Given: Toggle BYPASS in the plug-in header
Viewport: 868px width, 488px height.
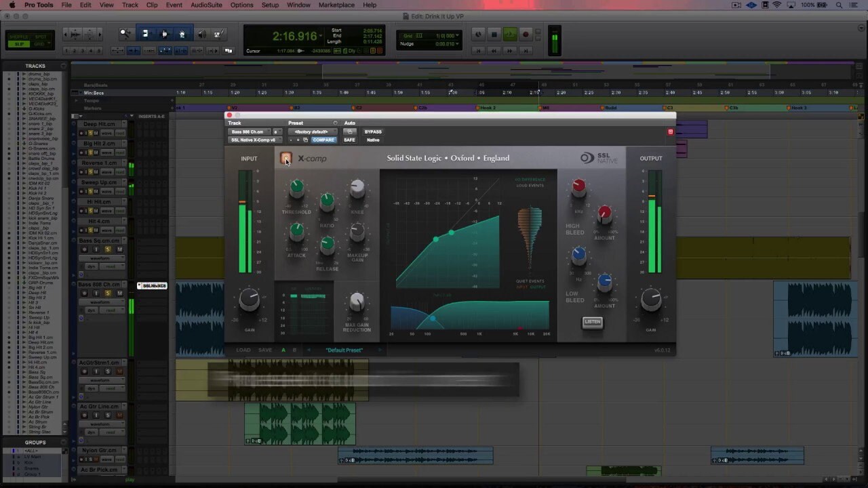Looking at the screenshot, I should [x=373, y=131].
